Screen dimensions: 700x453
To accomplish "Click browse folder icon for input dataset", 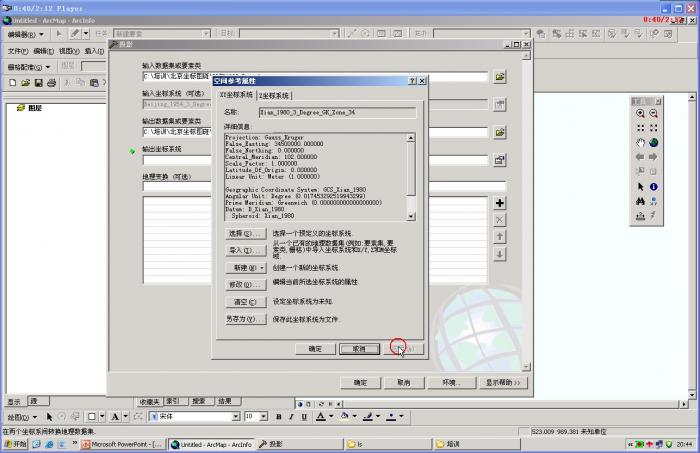I will 500,76.
